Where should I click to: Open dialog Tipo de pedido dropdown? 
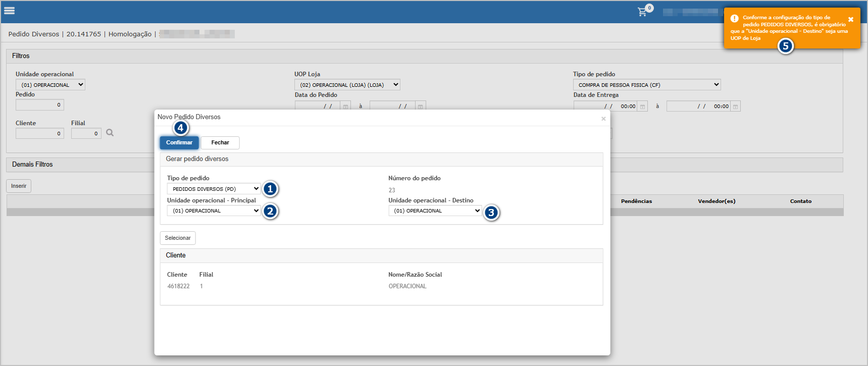214,189
